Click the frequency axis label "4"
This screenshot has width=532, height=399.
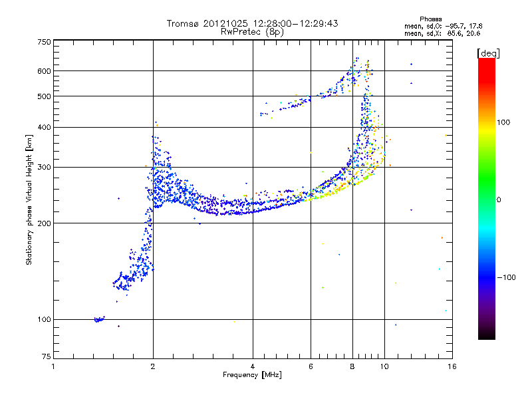(x=253, y=366)
